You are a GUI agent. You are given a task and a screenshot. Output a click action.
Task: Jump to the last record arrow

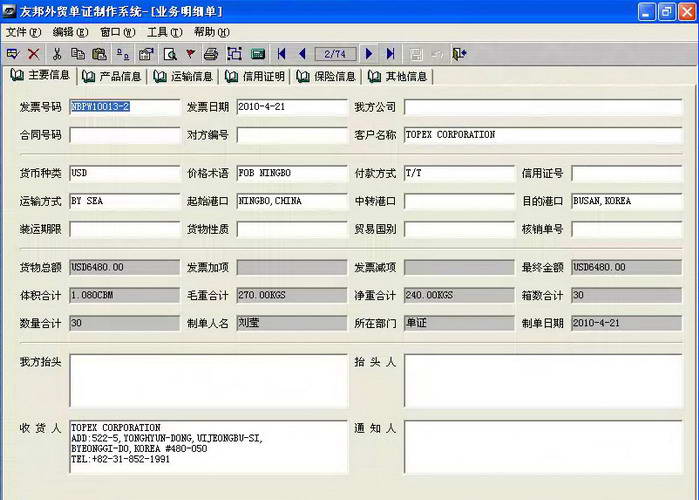(391, 54)
